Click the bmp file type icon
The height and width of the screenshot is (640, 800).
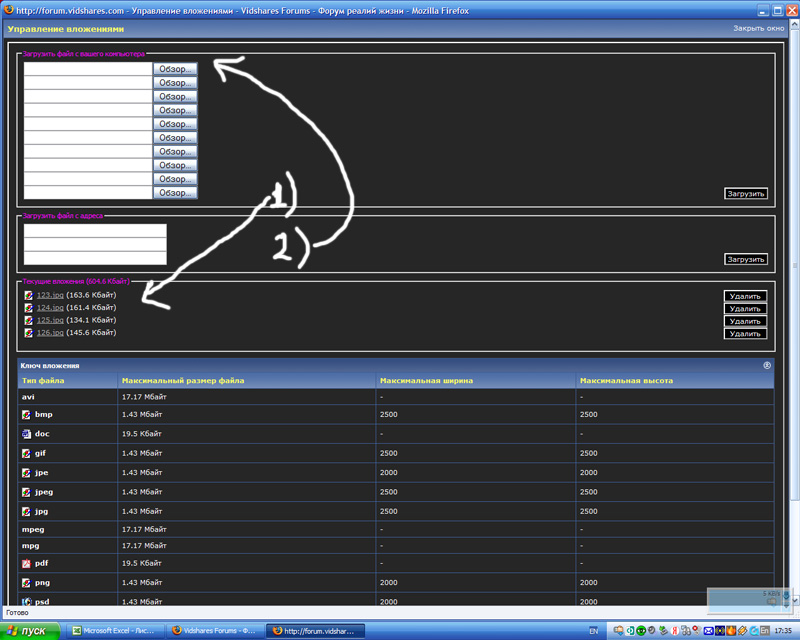tap(27, 415)
